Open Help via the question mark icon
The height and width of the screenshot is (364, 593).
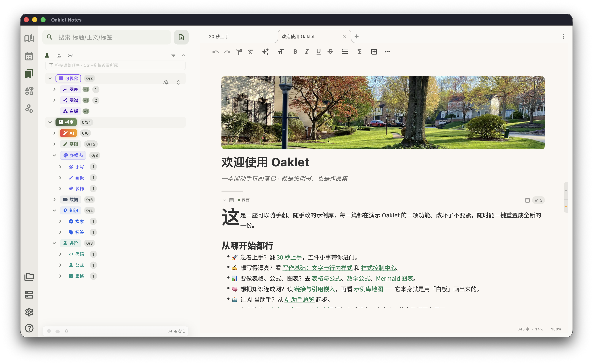pos(29,328)
